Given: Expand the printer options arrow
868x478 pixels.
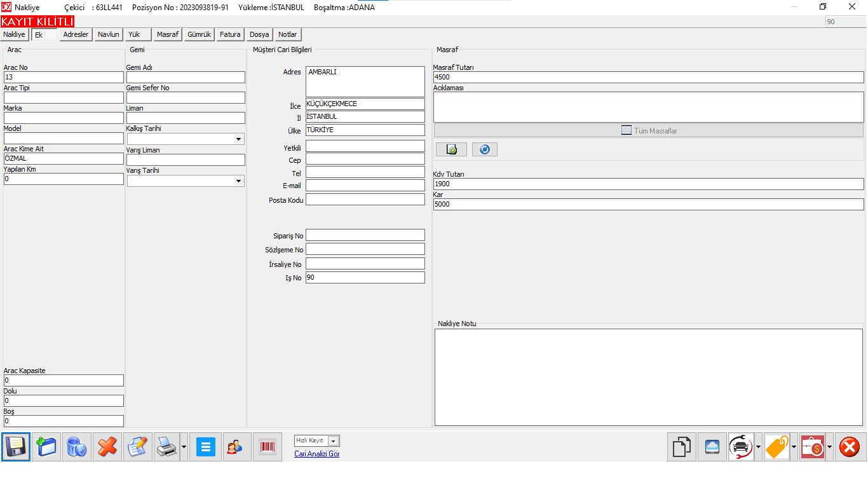Looking at the screenshot, I should [184, 447].
